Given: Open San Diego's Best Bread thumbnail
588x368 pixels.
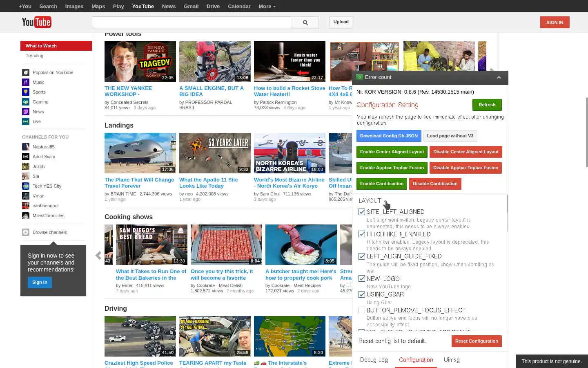Looking at the screenshot, I should (151, 245).
